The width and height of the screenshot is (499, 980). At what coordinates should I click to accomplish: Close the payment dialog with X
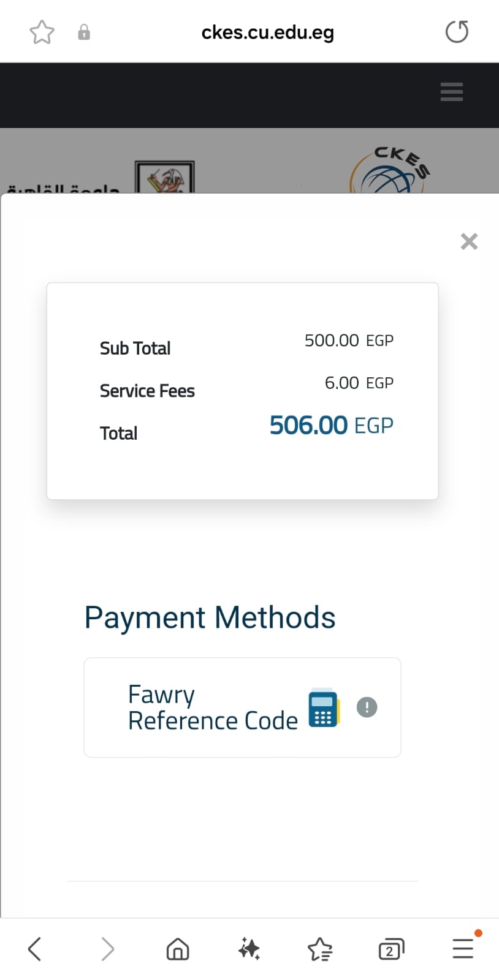pos(469,241)
